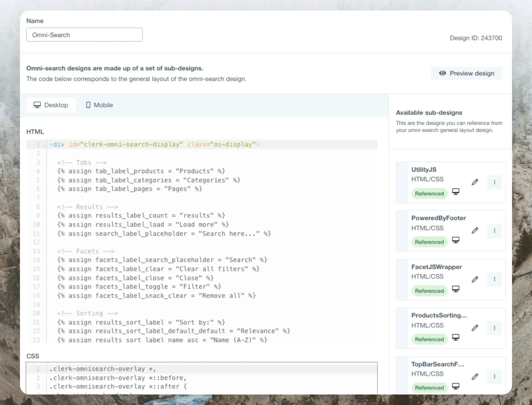The width and height of the screenshot is (532, 405).
Task: Click the results_sort_label_name_asc line
Action: click(162, 340)
